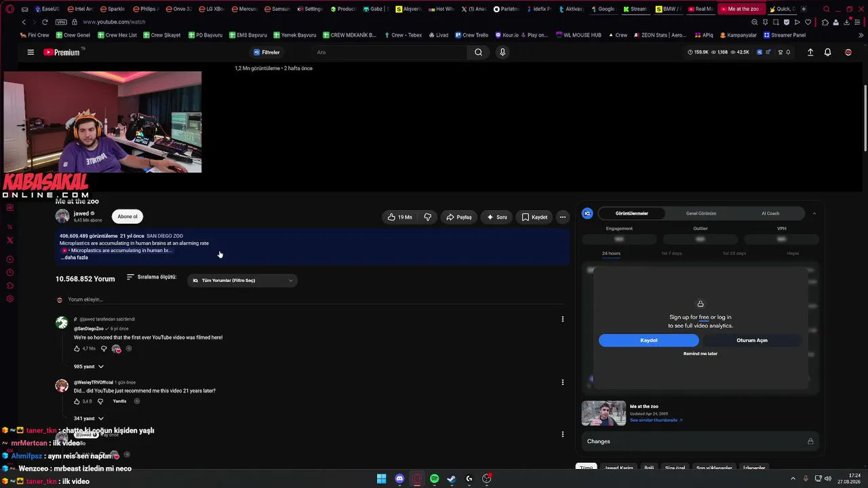Switch to the Genel Görünüm tab
The height and width of the screenshot is (488, 868).
(x=701, y=213)
